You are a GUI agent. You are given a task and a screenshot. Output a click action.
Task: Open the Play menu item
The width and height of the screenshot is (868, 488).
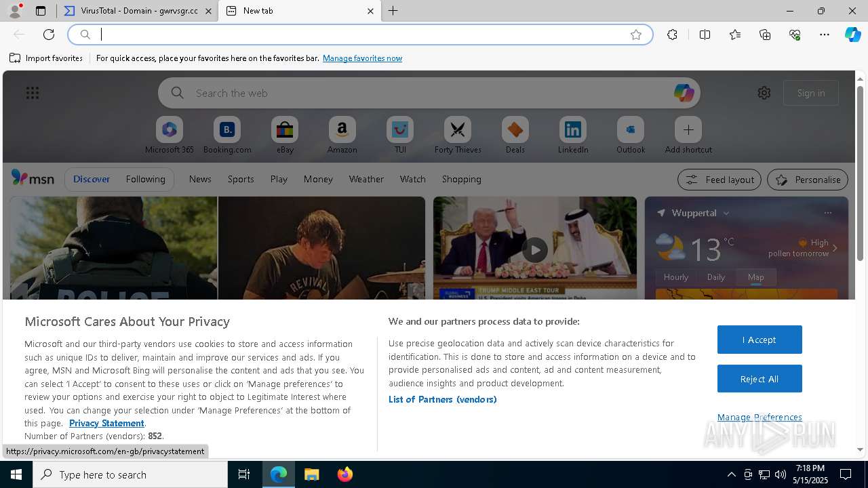coord(279,179)
